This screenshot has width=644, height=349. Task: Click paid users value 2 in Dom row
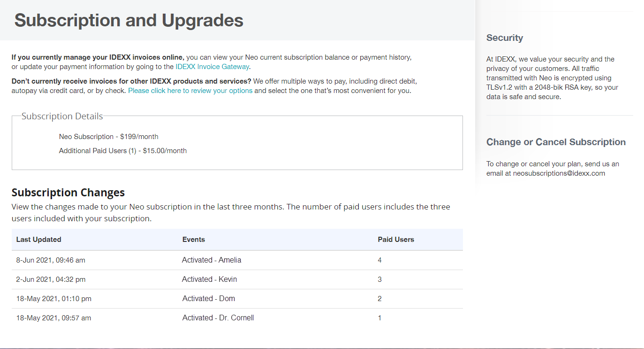tap(380, 299)
